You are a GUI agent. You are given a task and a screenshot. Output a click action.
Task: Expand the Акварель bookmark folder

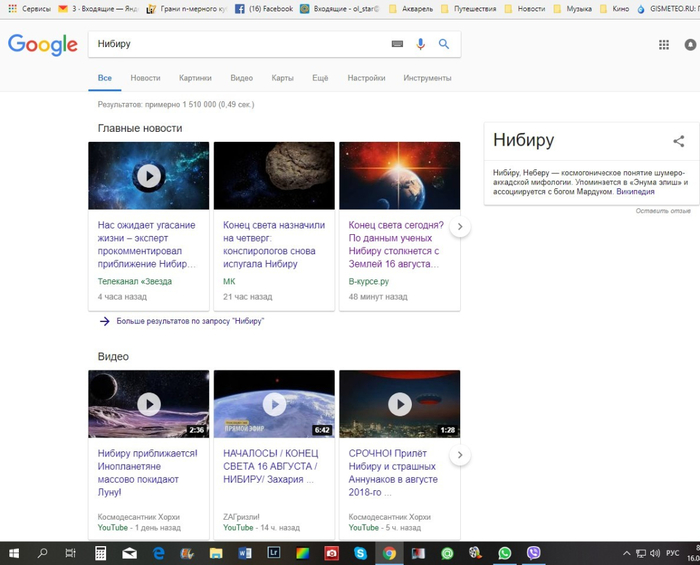(x=411, y=8)
